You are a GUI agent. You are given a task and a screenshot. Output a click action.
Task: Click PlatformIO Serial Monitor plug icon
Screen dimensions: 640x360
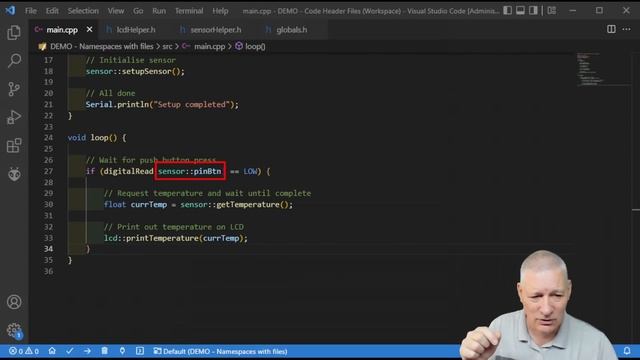pyautogui.click(x=122, y=351)
